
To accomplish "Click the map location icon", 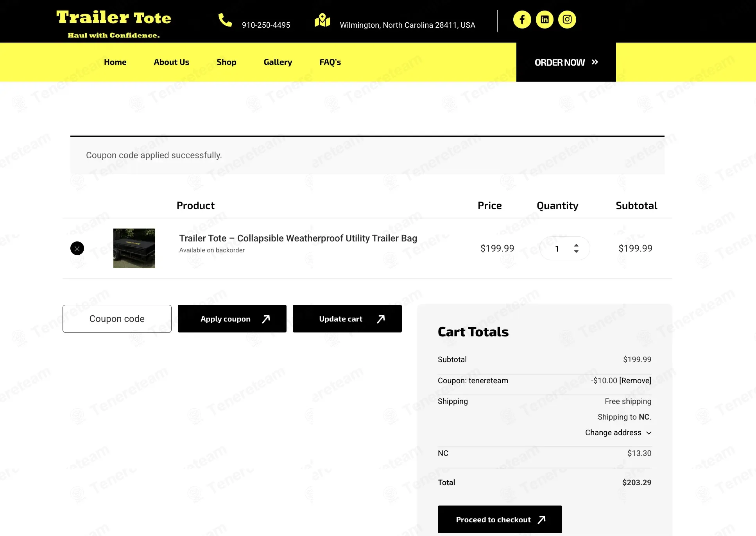I will [x=322, y=20].
